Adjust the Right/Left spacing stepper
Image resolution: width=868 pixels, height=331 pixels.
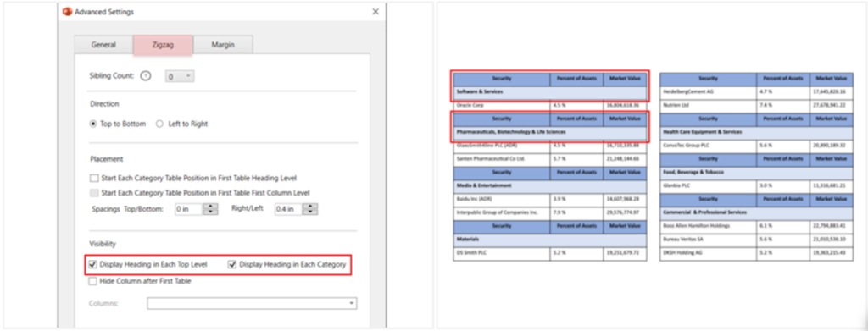click(310, 209)
